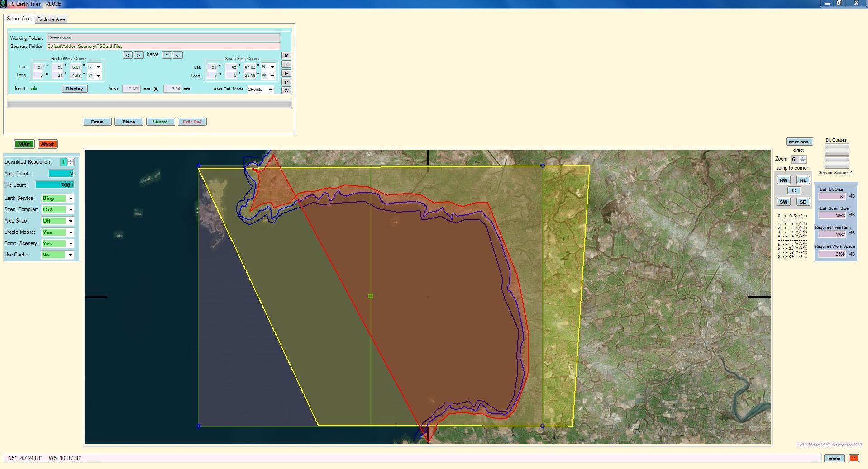Image resolution: width=868 pixels, height=469 pixels.
Task: Click NW corner latitude minutes field
Action: (x=57, y=67)
